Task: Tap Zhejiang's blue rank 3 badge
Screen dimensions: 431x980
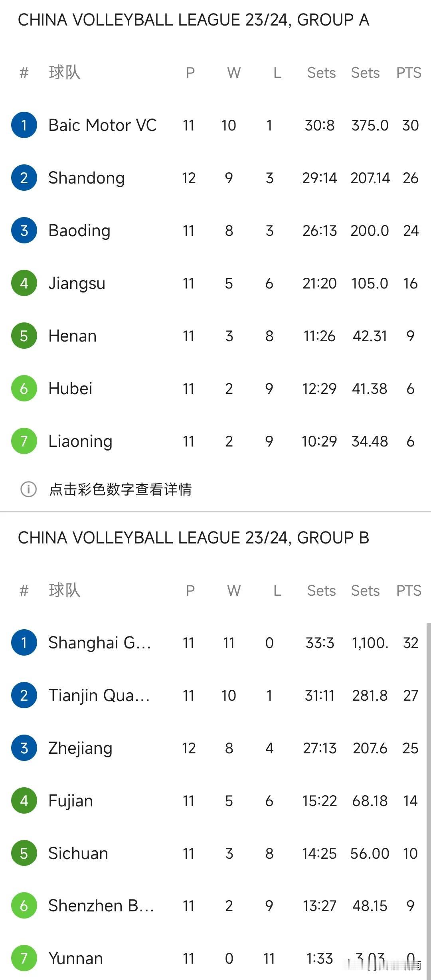Action: (x=24, y=748)
